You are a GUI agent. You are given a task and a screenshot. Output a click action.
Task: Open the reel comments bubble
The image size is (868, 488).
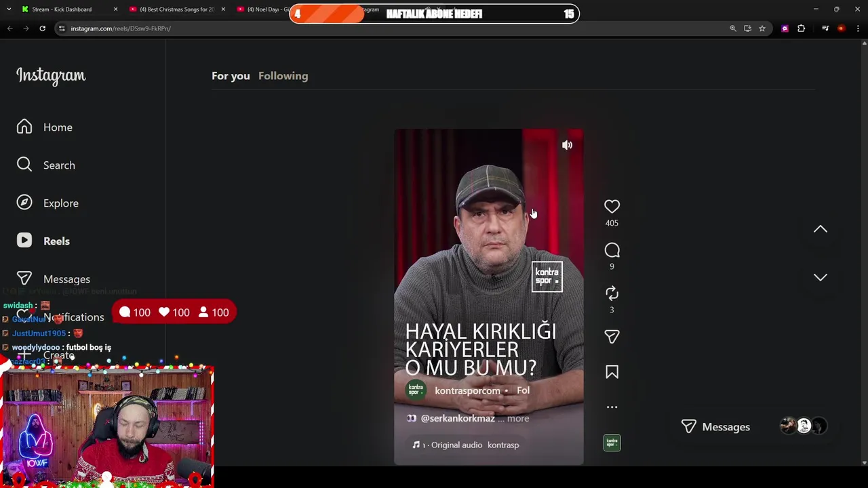coord(612,251)
